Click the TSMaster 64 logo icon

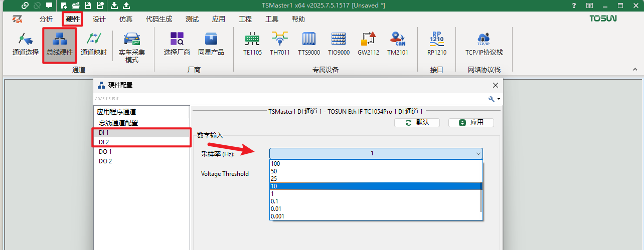click(18, 19)
